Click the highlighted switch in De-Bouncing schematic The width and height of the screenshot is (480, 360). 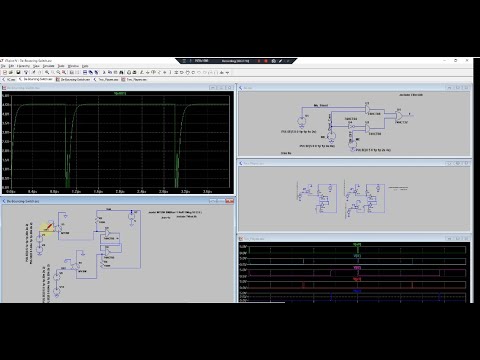[x=49, y=228]
